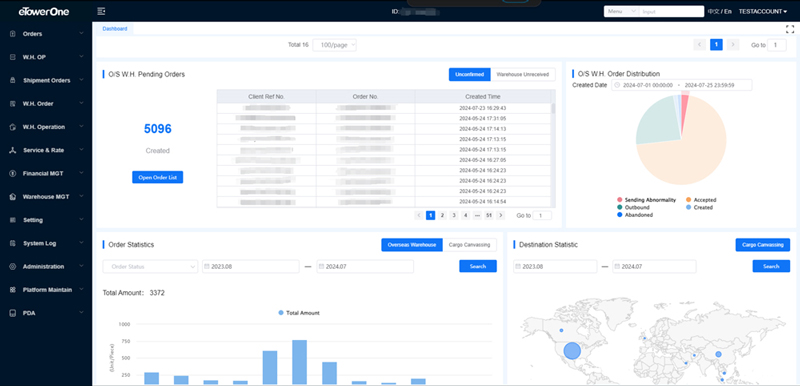Open the 100/page size dropdown
The width and height of the screenshot is (800, 386).
(x=335, y=45)
